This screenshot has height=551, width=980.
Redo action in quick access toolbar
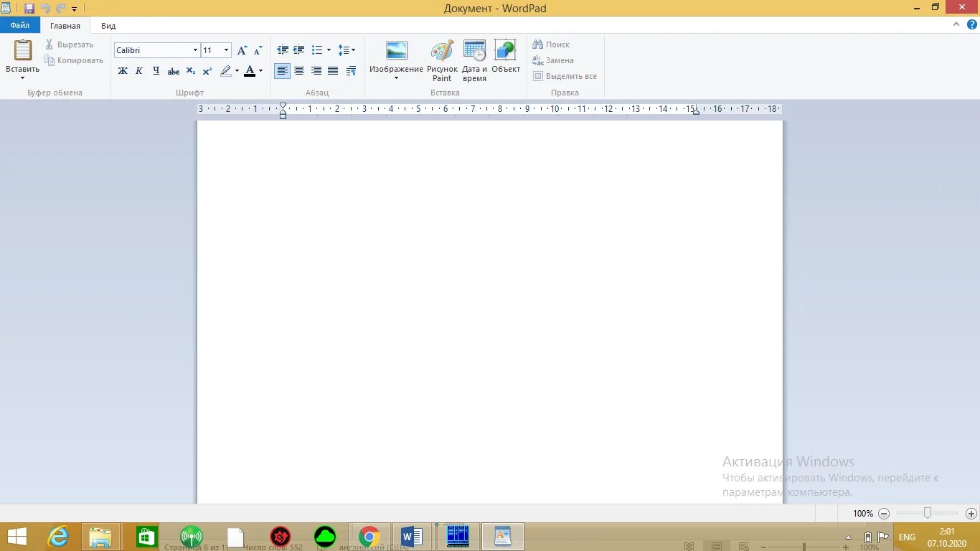click(x=61, y=9)
